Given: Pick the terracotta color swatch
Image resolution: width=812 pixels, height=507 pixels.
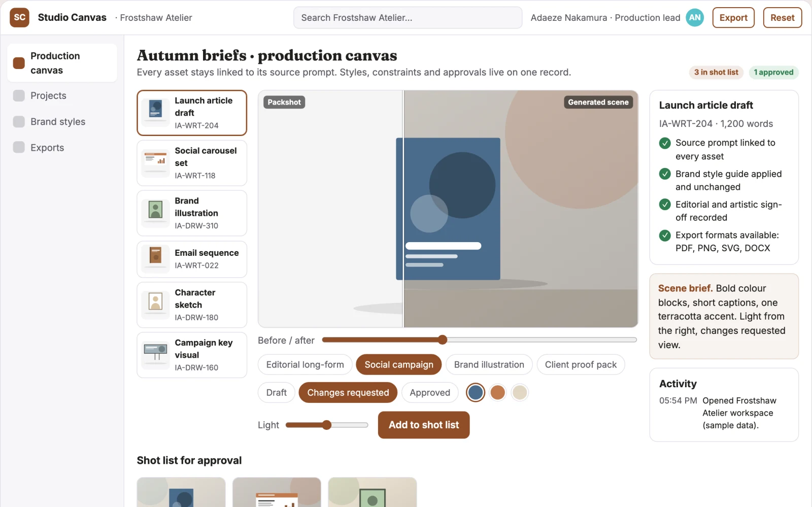Looking at the screenshot, I should click(x=498, y=392).
